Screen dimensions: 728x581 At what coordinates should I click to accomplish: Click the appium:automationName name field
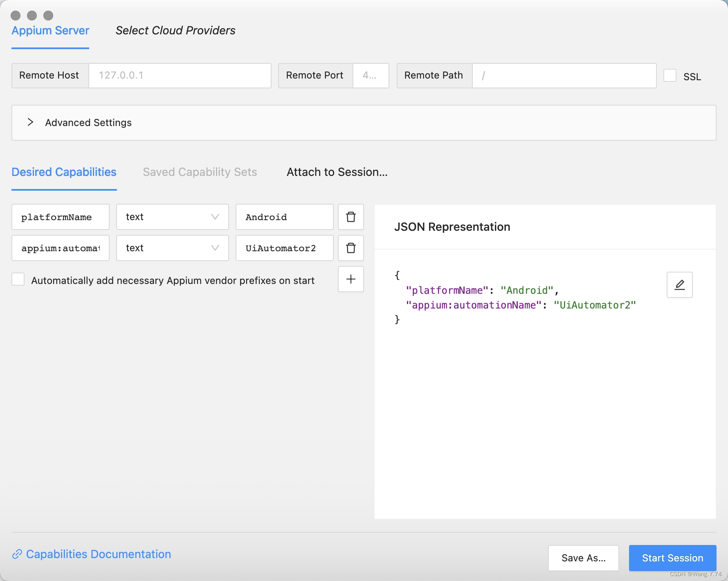[x=61, y=248]
